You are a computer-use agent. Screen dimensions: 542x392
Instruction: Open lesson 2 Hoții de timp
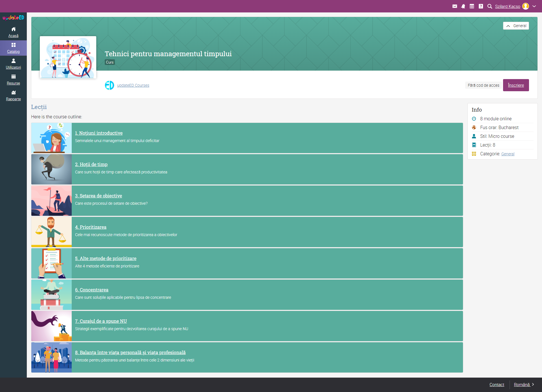91,164
